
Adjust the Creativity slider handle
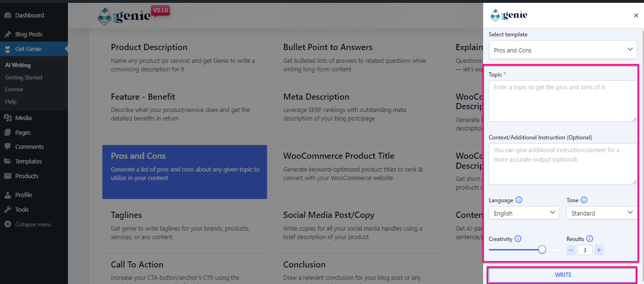tap(542, 250)
